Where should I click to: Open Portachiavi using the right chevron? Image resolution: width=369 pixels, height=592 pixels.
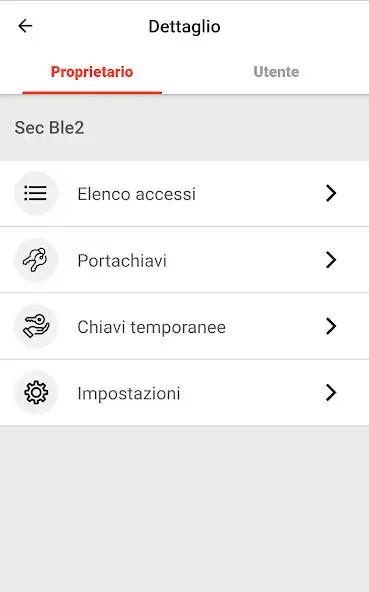331,260
